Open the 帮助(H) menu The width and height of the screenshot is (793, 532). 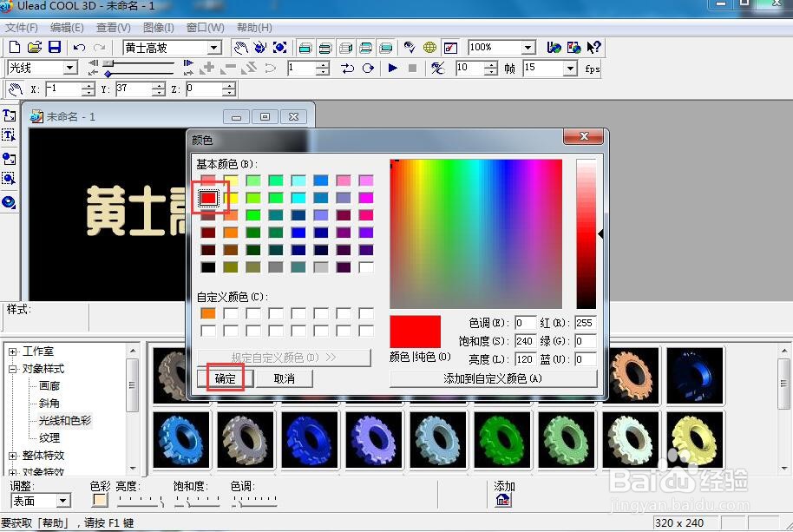coord(254,27)
